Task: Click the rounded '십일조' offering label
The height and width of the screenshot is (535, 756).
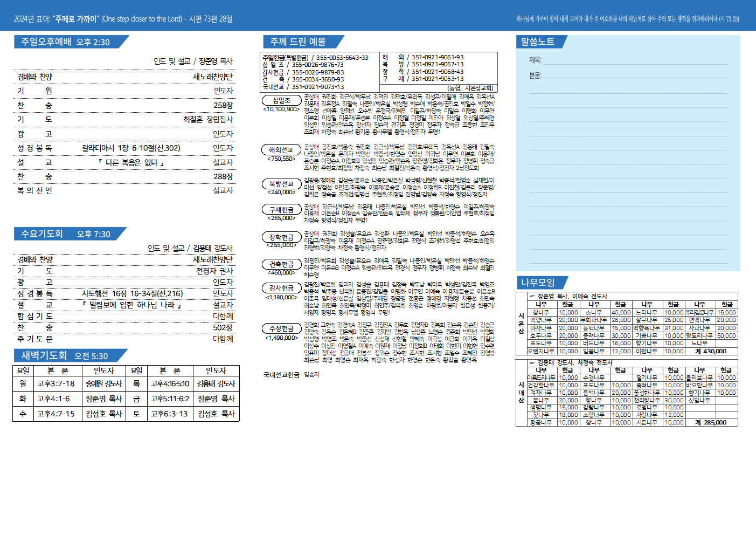Action: (281, 100)
